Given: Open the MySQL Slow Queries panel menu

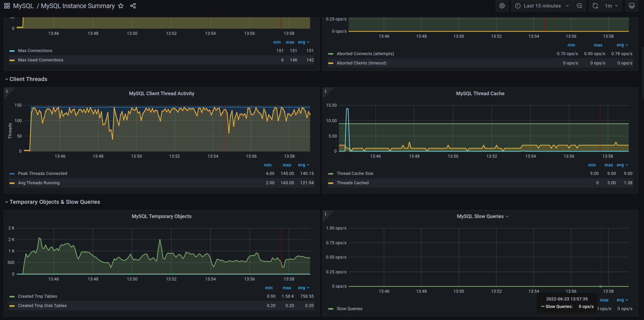Looking at the screenshot, I should click(506, 216).
